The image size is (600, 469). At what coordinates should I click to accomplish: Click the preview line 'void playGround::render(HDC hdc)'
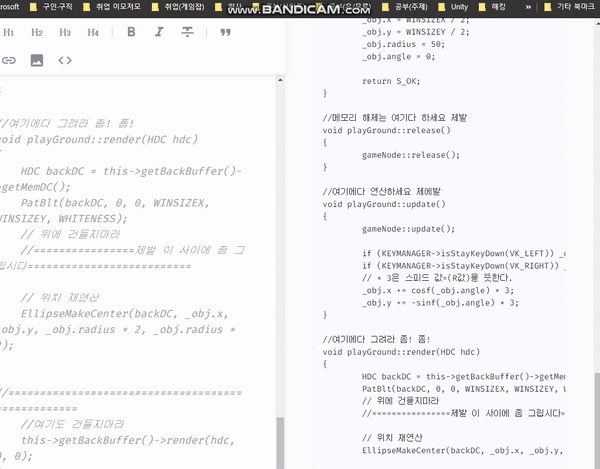[x=401, y=352]
